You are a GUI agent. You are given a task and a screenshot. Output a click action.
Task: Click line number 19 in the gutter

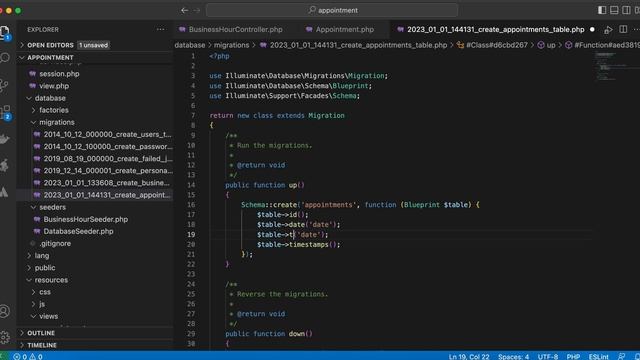pos(191,235)
